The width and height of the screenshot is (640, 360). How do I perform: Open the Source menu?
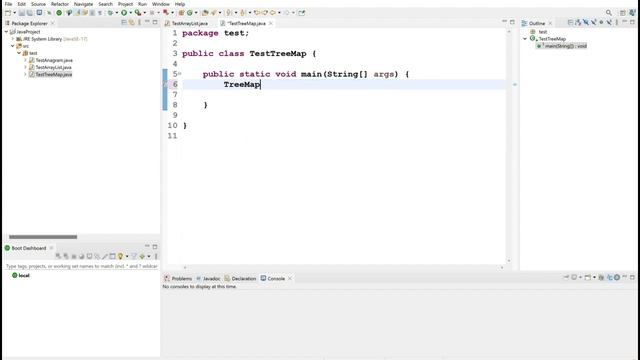38,4
